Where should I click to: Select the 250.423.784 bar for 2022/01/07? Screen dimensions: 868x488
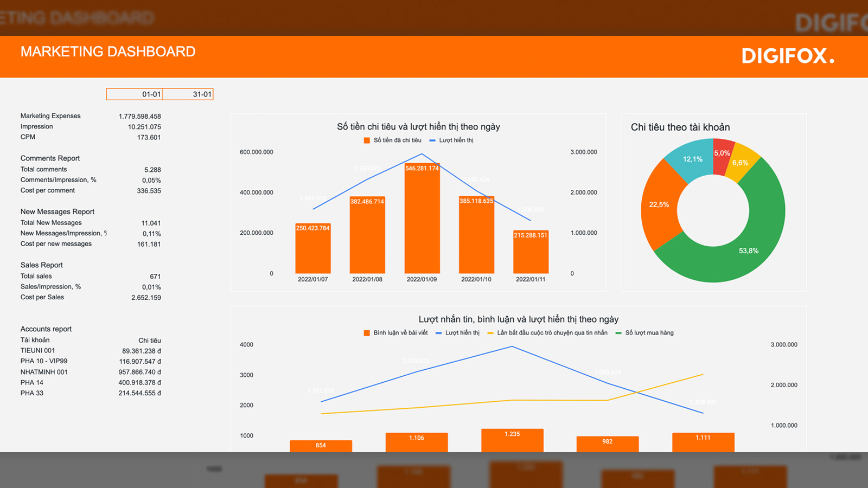[x=313, y=248]
